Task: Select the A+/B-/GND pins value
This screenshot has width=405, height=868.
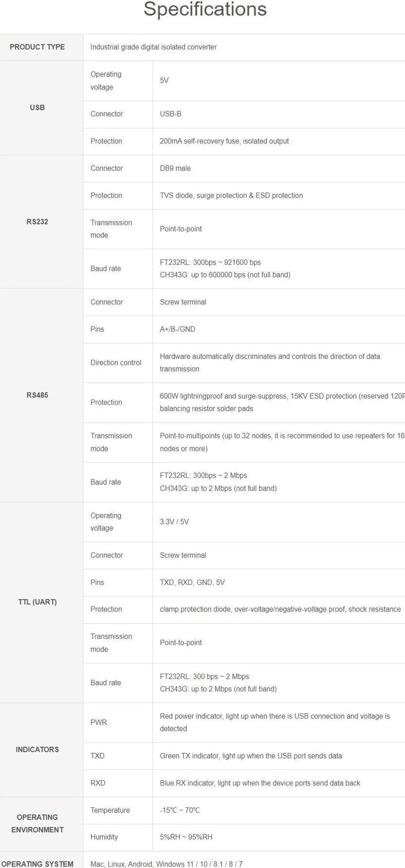Action: click(178, 329)
